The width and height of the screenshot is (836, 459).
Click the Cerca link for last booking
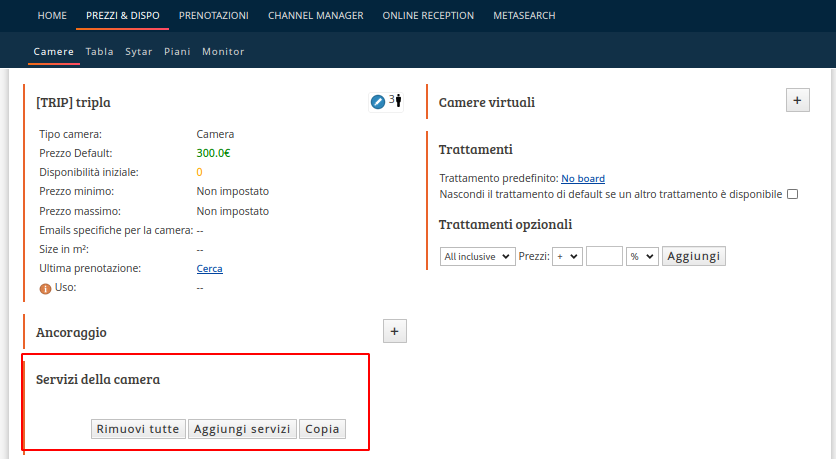coord(210,269)
